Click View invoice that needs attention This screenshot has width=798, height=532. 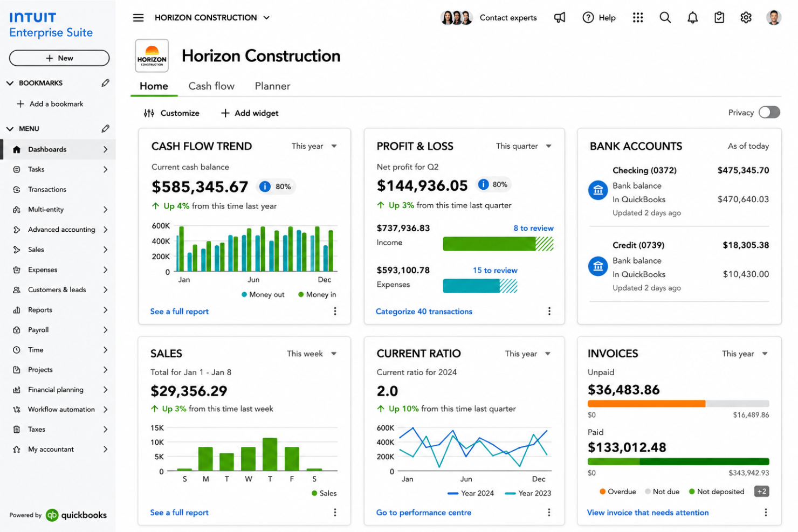pyautogui.click(x=648, y=513)
